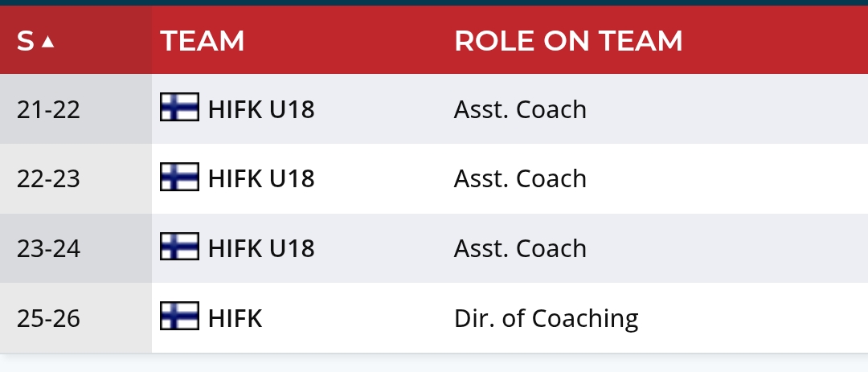Select the 25-26 season cell
The height and width of the screenshot is (372, 868).
point(49,318)
